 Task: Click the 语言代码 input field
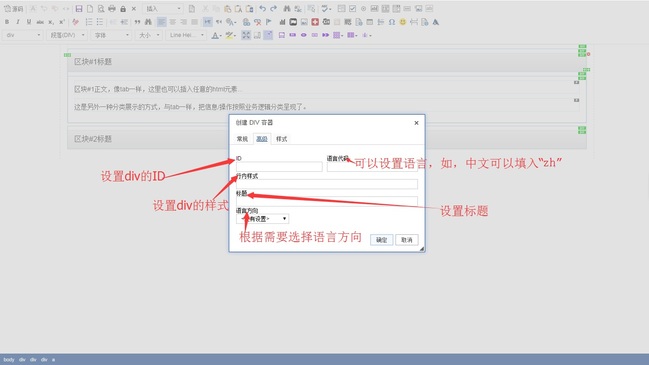tap(372, 167)
